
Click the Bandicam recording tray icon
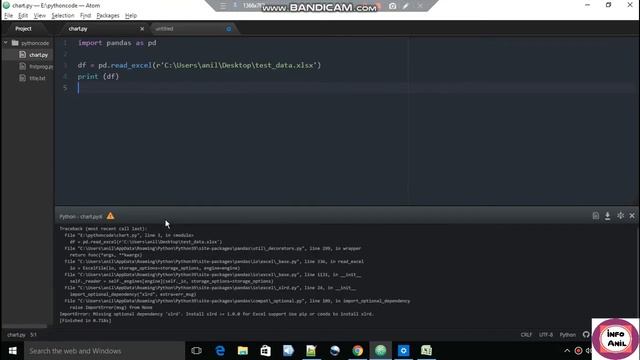pyautogui.click(x=578, y=351)
